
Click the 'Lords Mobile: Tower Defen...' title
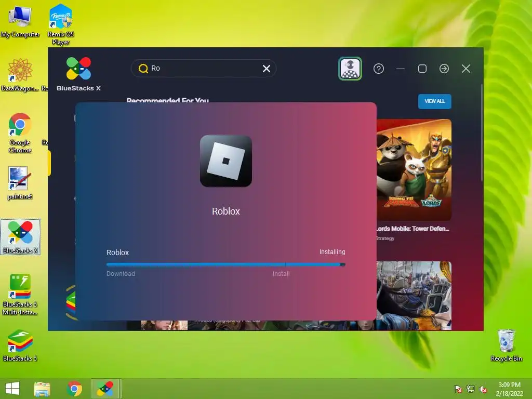[x=413, y=229]
